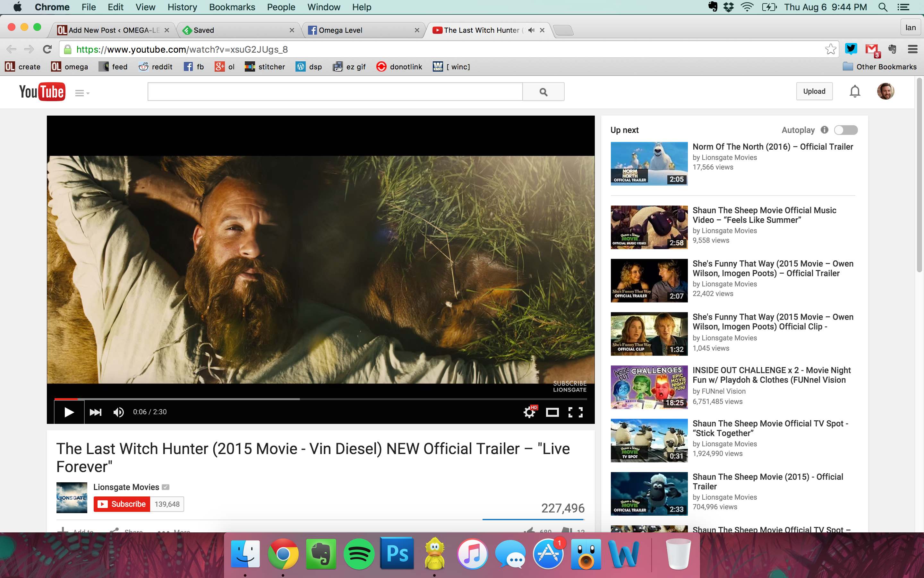This screenshot has height=578, width=924.
Task: Open Norm Of The North trailer thumbnail
Action: pyautogui.click(x=649, y=164)
